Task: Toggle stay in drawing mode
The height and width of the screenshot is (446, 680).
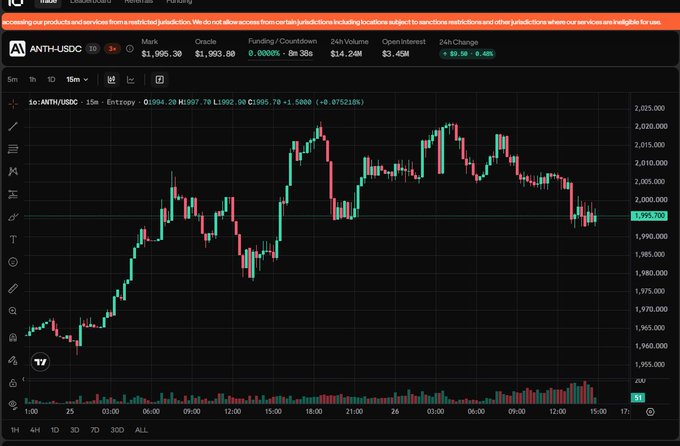Action: pos(13,360)
